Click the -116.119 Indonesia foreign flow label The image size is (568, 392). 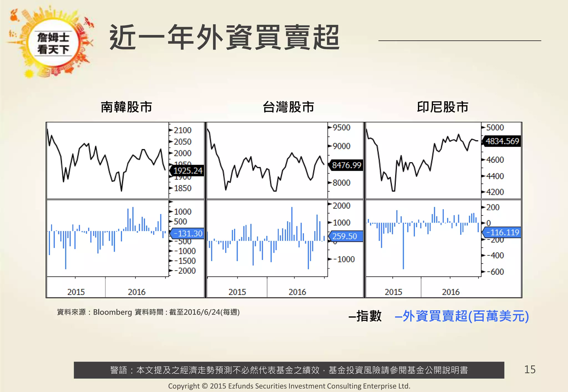pyautogui.click(x=502, y=232)
